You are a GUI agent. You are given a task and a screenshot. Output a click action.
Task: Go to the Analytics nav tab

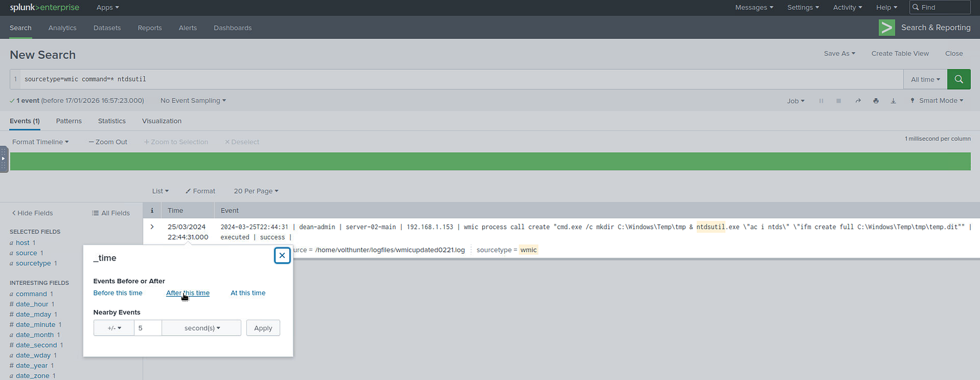tap(62, 28)
